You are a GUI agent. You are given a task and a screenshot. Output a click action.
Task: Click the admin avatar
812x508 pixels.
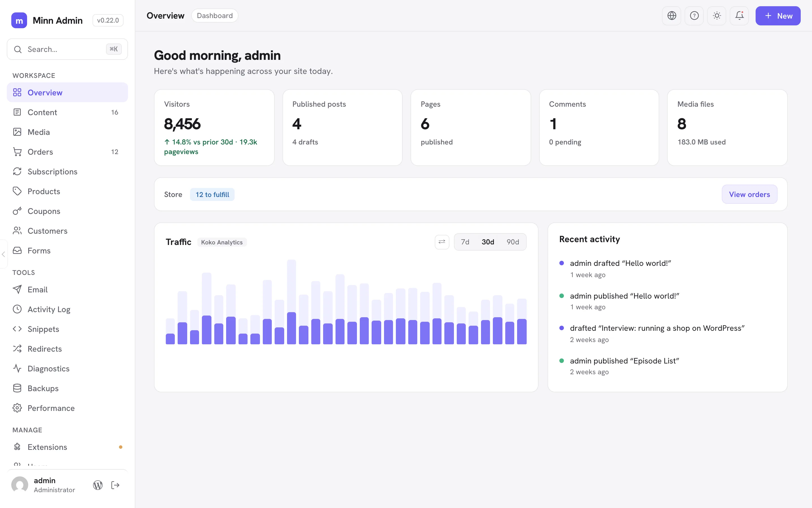pos(20,485)
